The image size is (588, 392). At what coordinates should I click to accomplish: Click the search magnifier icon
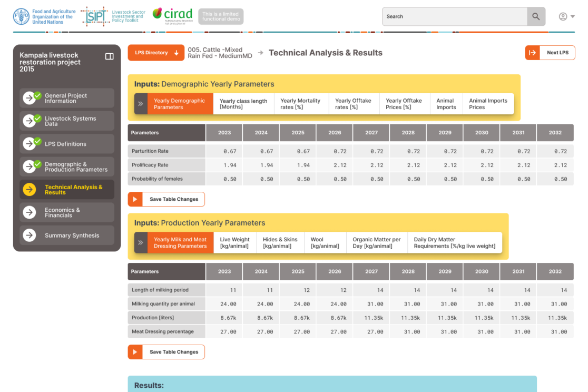tap(536, 16)
